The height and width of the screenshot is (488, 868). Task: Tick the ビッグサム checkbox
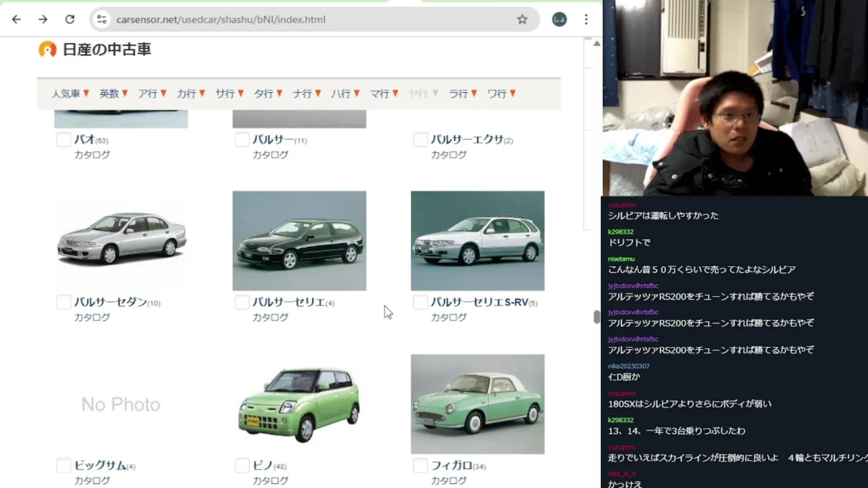pyautogui.click(x=64, y=466)
